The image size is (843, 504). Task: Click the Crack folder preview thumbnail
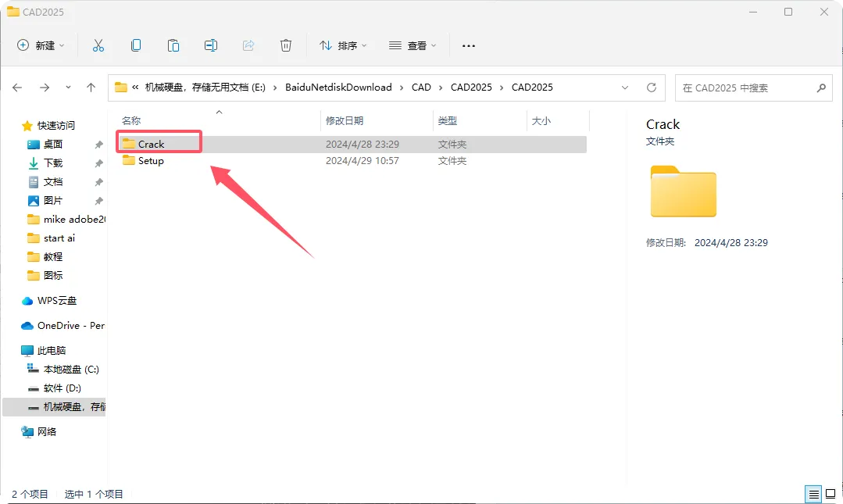[x=684, y=191]
